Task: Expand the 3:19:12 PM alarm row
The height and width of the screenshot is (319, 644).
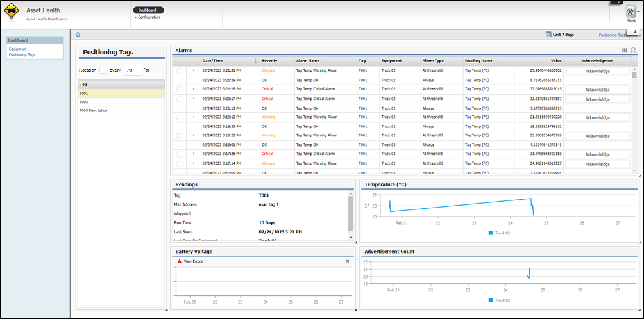Action: (x=194, y=117)
